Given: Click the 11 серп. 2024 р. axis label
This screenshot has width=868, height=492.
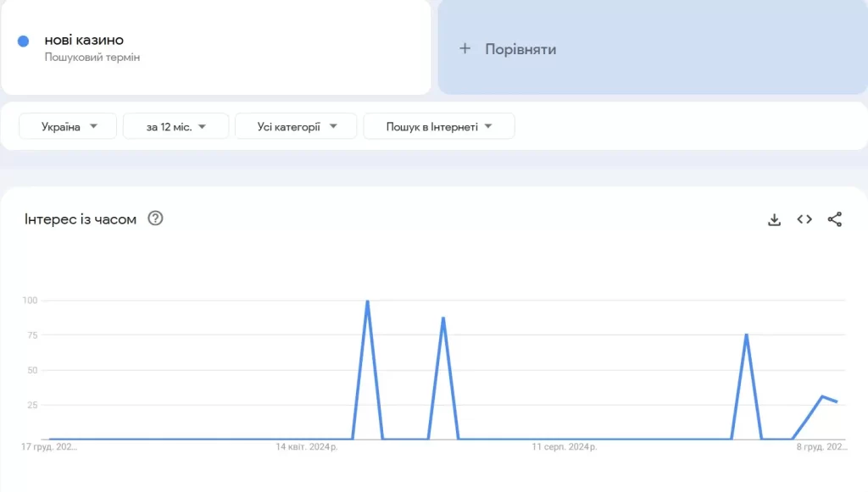Looking at the screenshot, I should coord(565,446).
